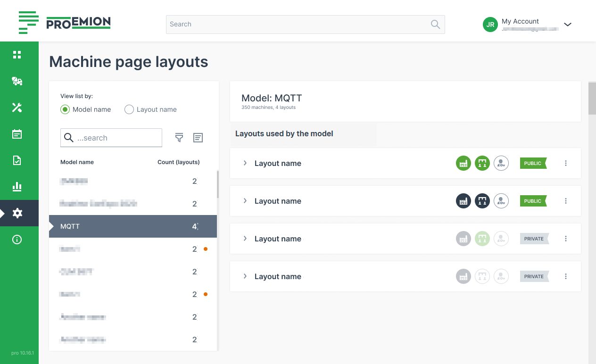Select the Model name radio button
The width and height of the screenshot is (596, 364).
coord(65,109)
